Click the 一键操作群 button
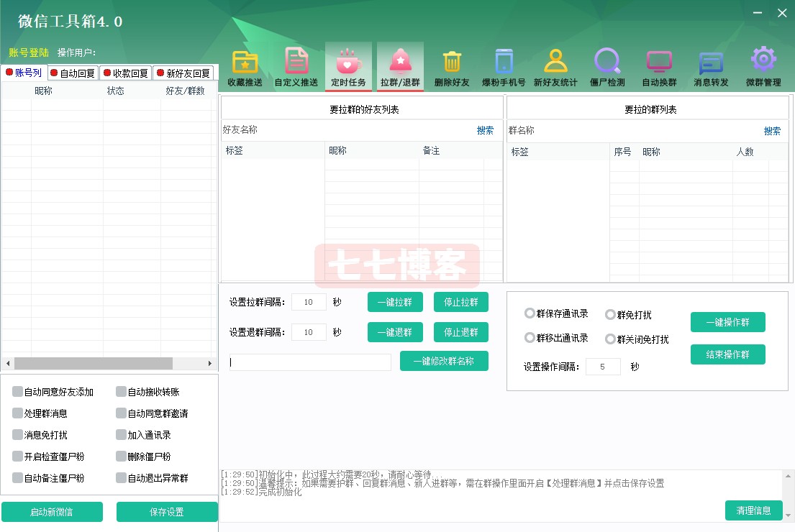The width and height of the screenshot is (795, 532). pos(727,322)
